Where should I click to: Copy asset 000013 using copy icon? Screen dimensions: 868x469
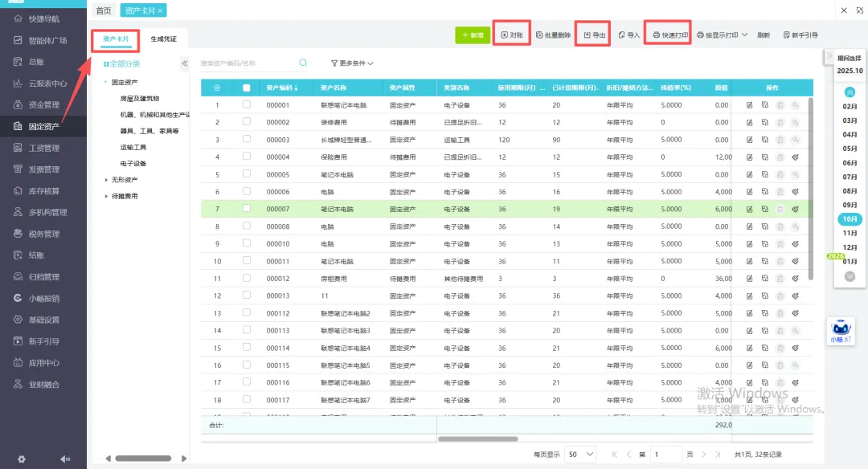(764, 296)
